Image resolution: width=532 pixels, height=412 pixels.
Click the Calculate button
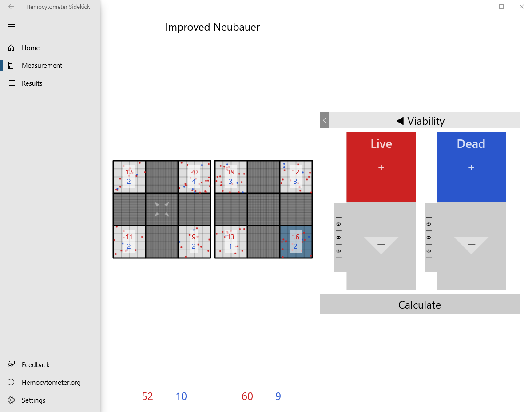click(x=420, y=304)
